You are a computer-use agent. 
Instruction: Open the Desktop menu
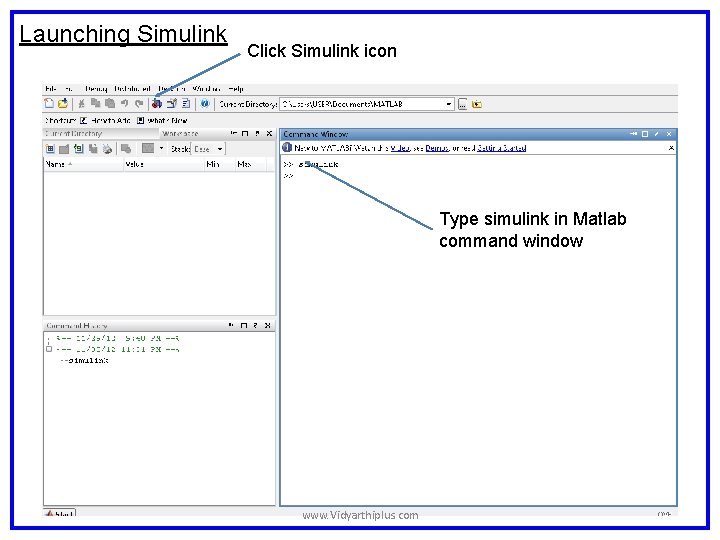[171, 88]
